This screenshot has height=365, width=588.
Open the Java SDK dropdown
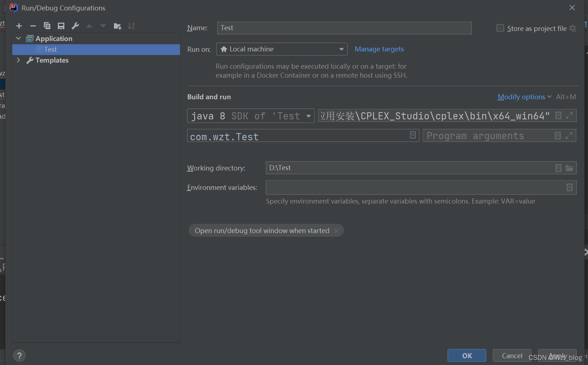click(x=251, y=116)
